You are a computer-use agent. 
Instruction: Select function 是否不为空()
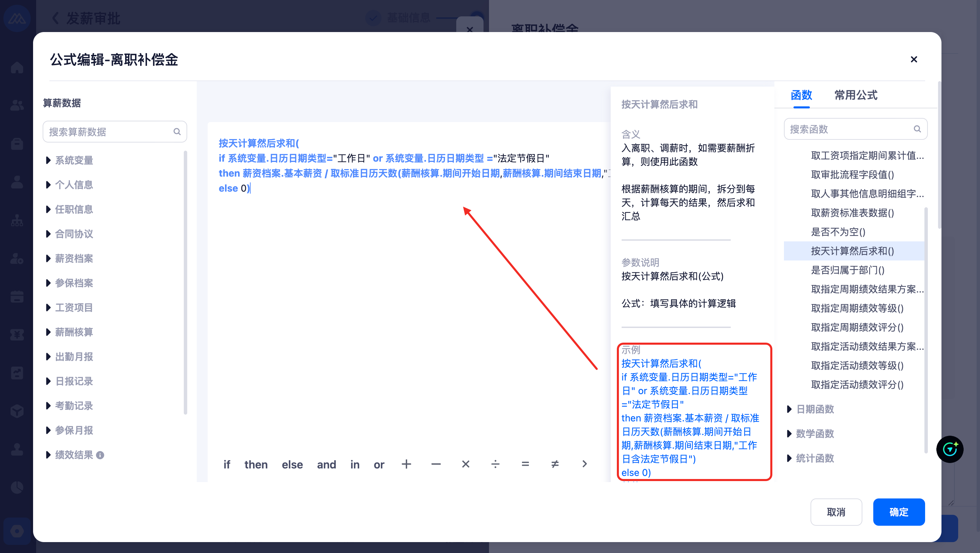tap(838, 231)
